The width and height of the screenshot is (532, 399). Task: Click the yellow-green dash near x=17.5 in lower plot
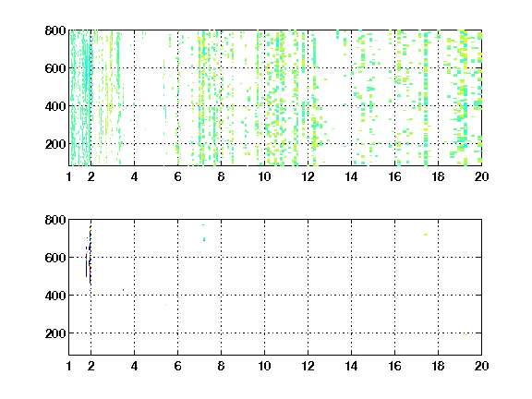(x=426, y=235)
